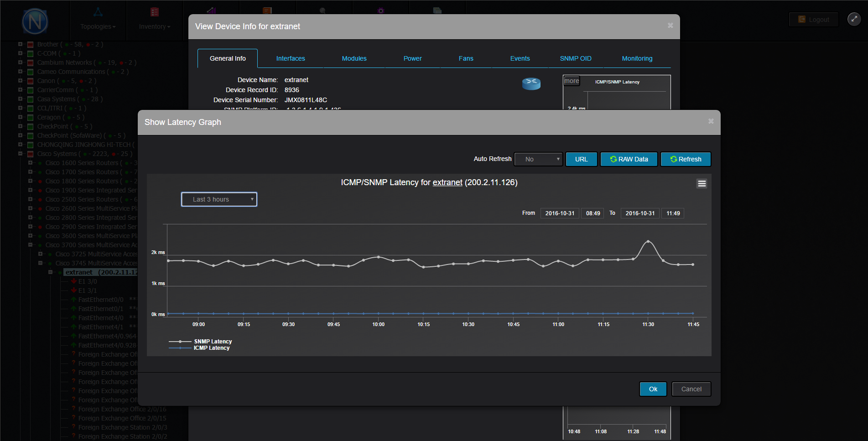The height and width of the screenshot is (441, 868).
Task: Close the View Device Info dialog
Action: (670, 26)
